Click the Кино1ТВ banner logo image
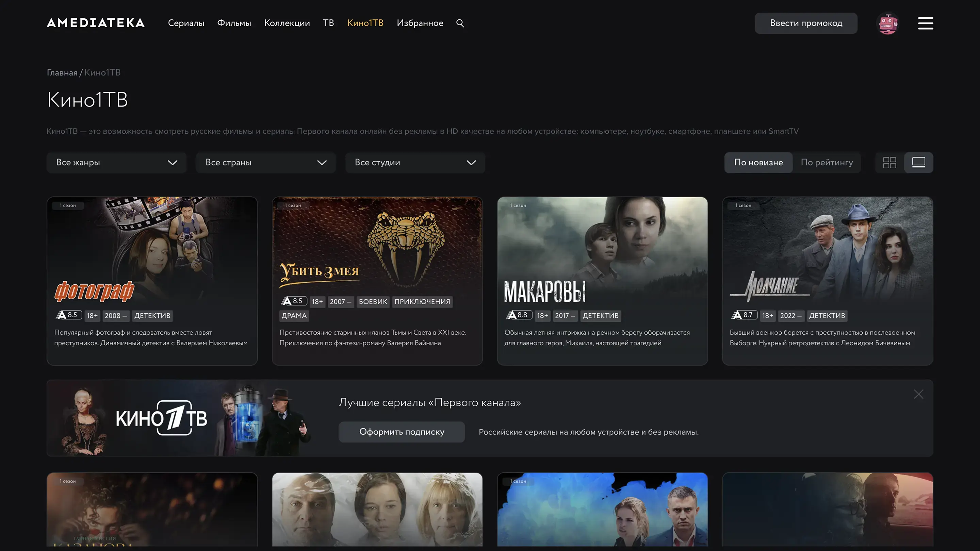980x551 pixels. pos(161,418)
